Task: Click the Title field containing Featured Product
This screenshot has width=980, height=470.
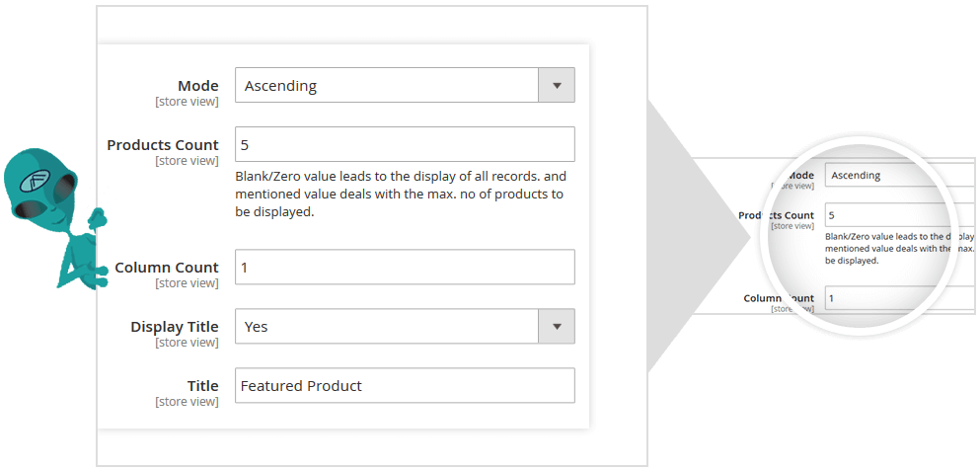Action: (405, 386)
